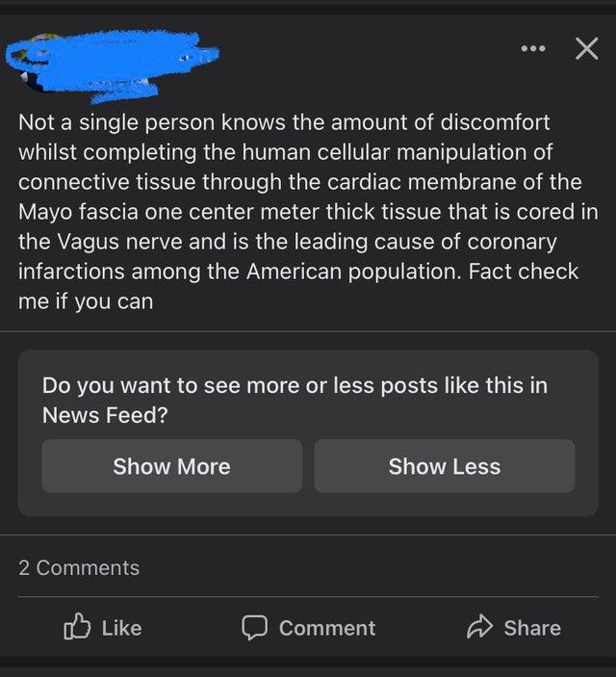Click the feed survey card background
Screen dimensions: 616x677
[x=308, y=433]
